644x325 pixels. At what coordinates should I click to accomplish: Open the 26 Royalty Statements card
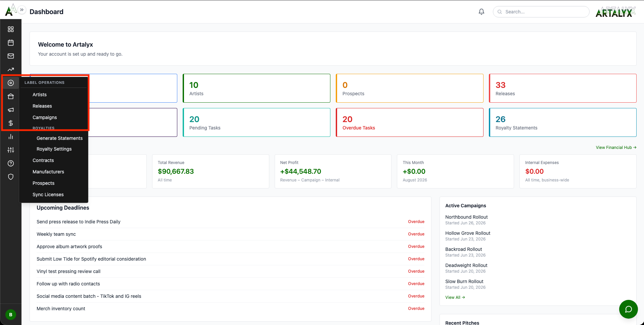563,122
